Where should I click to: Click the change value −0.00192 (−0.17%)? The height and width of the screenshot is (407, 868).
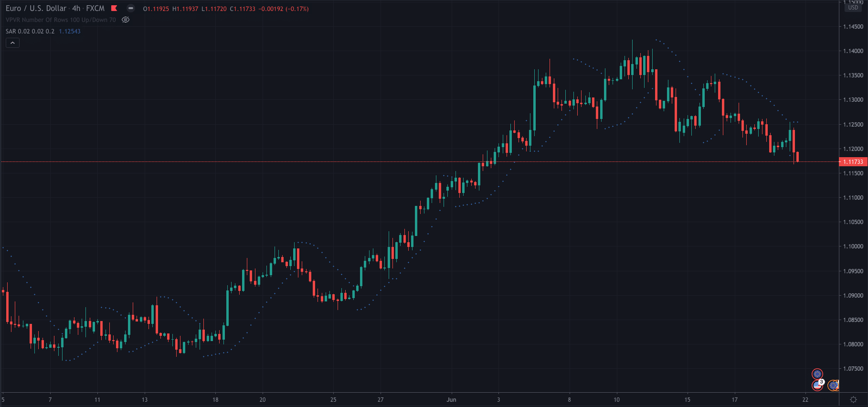pyautogui.click(x=284, y=9)
